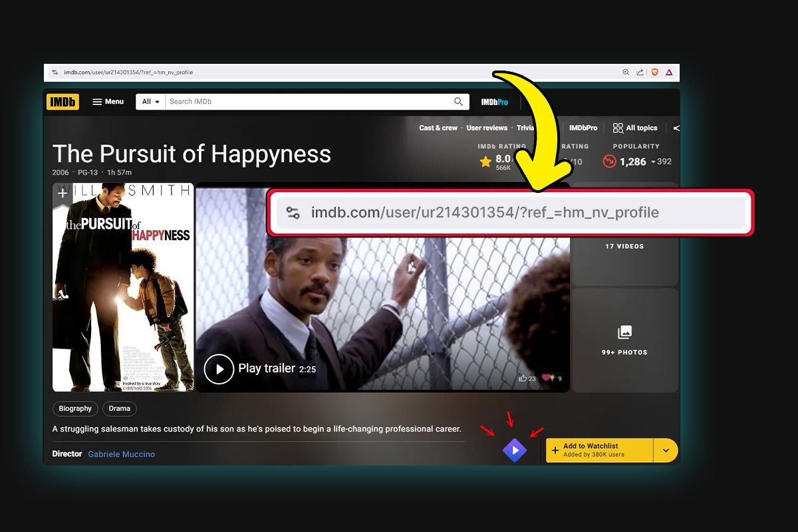Open IMDbPro link in header bar
Viewport: 798px width, 532px height.
(494, 102)
